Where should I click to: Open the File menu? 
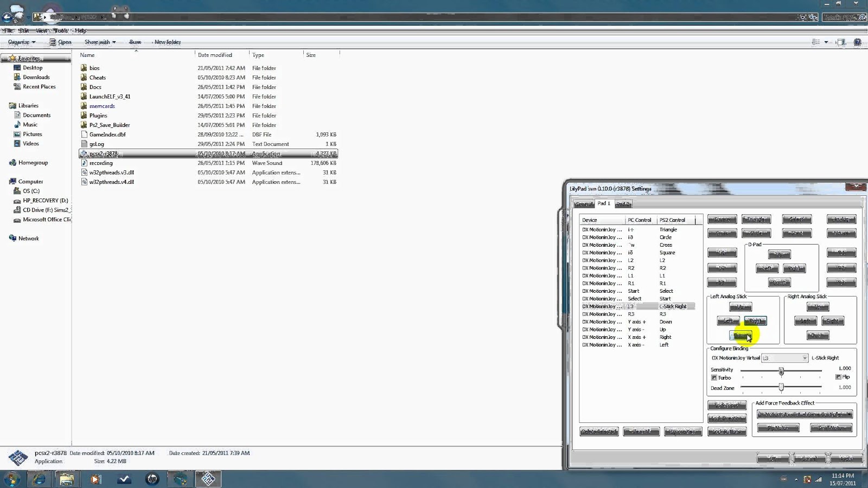(8, 30)
